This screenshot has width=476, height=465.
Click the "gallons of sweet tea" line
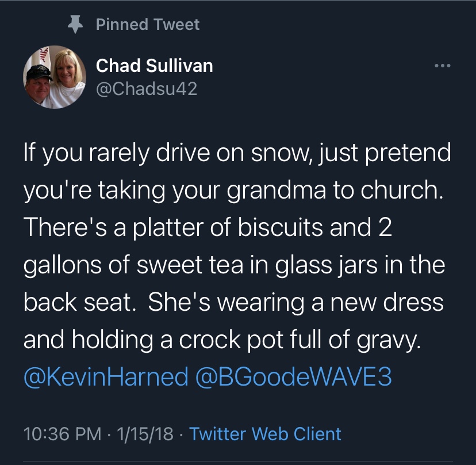(x=234, y=266)
